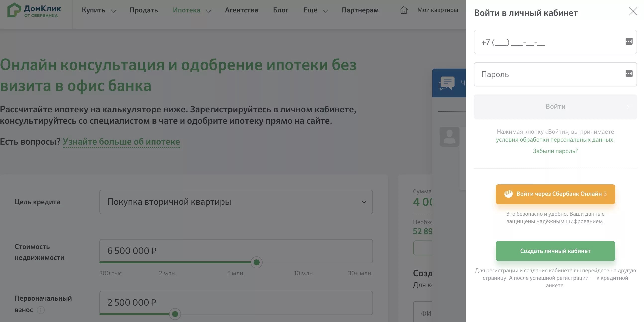Viewport: 644px width, 322px height.
Task: Click the DomClick house logo
Action: pos(14,10)
